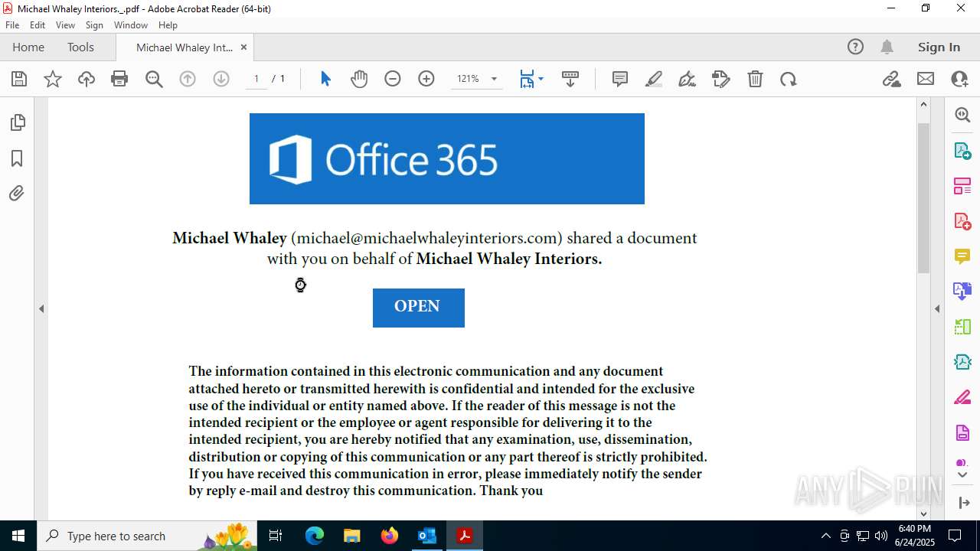This screenshot has width=980, height=551.
Task: Click the read mode scrolling icon
Action: pos(570,79)
